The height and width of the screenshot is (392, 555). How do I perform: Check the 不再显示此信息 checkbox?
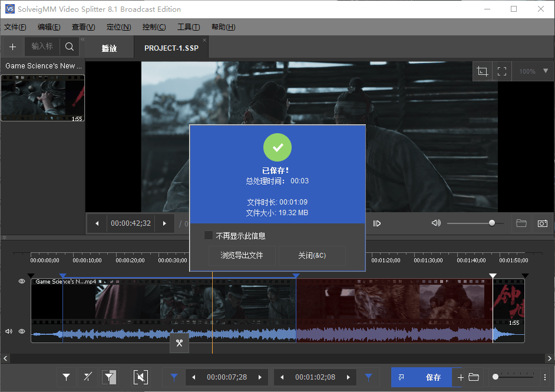209,235
